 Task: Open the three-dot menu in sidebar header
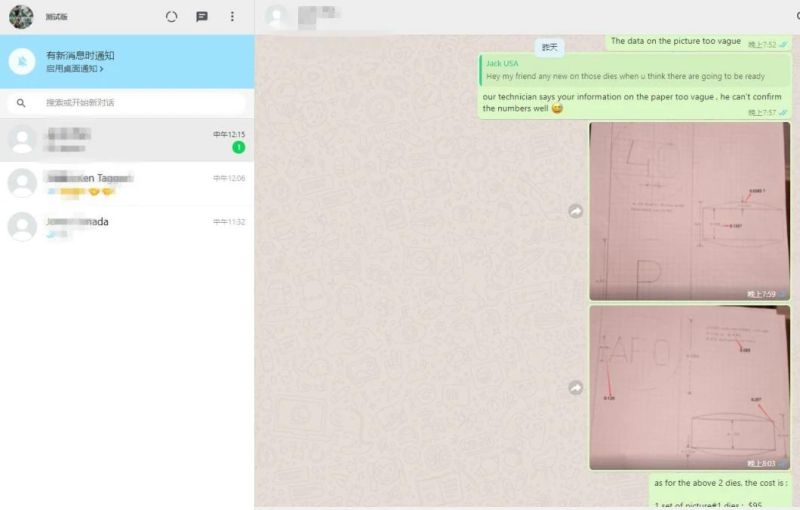tap(232, 16)
